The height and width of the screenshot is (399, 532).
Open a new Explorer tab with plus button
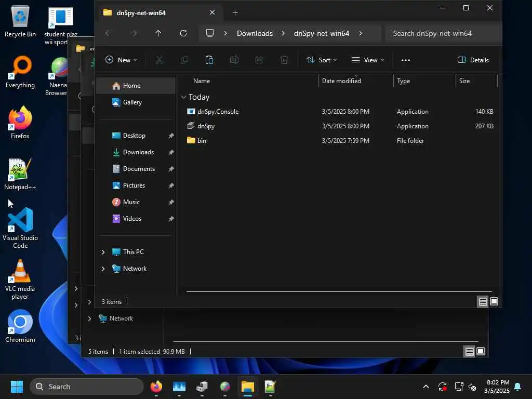point(235,13)
